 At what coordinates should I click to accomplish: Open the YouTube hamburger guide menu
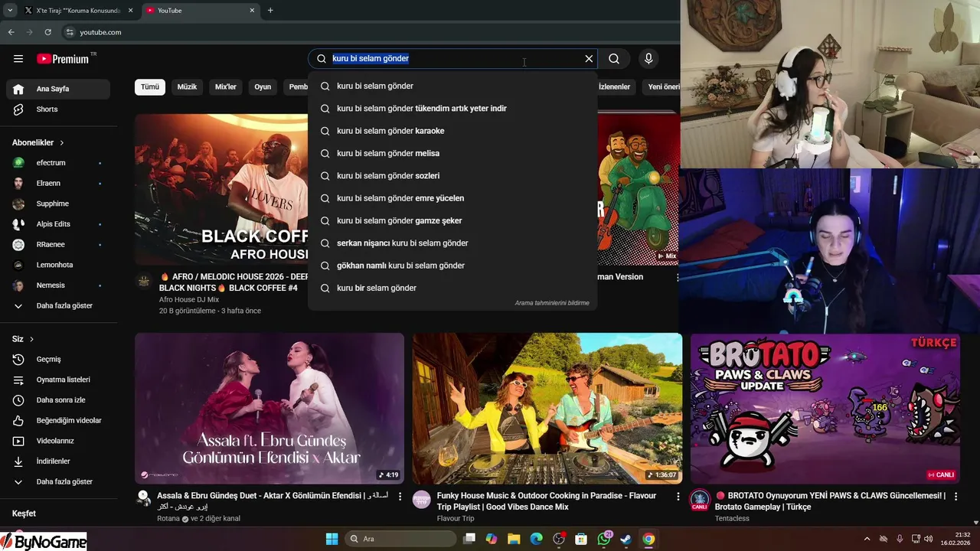18,59
